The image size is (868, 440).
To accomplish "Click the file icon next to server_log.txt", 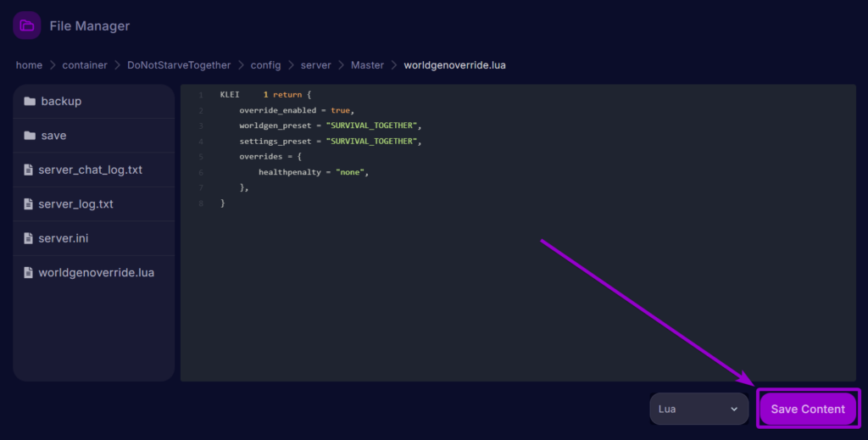I will (29, 204).
